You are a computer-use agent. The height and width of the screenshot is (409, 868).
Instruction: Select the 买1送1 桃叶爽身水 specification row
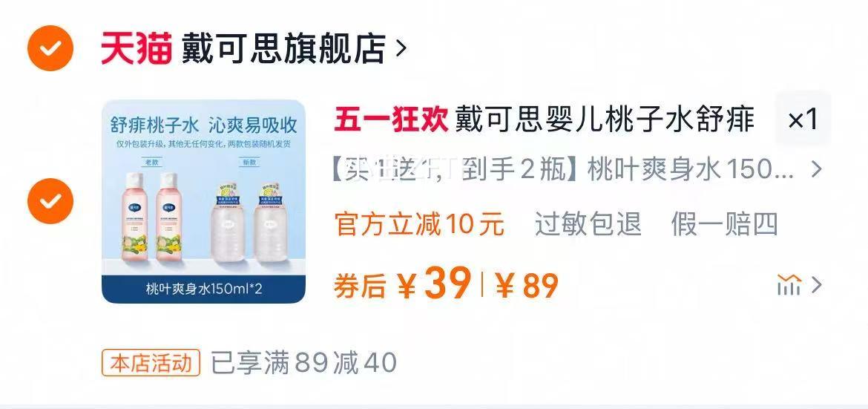click(x=577, y=169)
